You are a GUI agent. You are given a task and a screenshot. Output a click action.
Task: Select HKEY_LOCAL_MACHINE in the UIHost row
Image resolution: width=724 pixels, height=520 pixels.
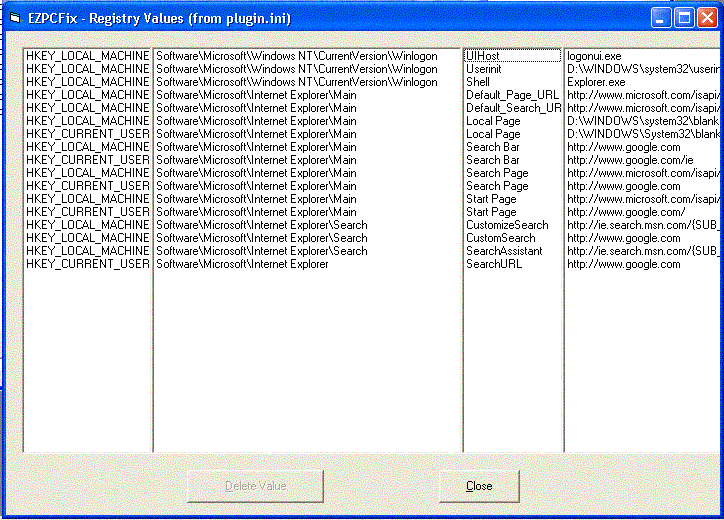click(x=88, y=56)
